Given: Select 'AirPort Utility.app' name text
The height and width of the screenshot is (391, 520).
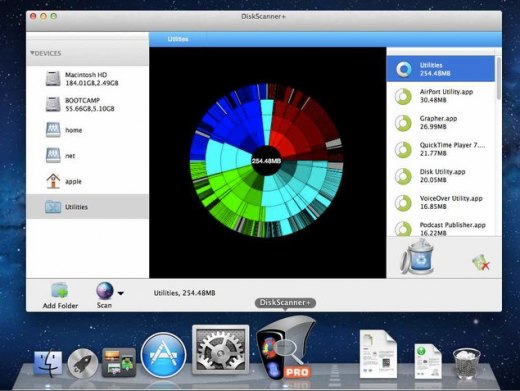Looking at the screenshot, I should (446, 92).
